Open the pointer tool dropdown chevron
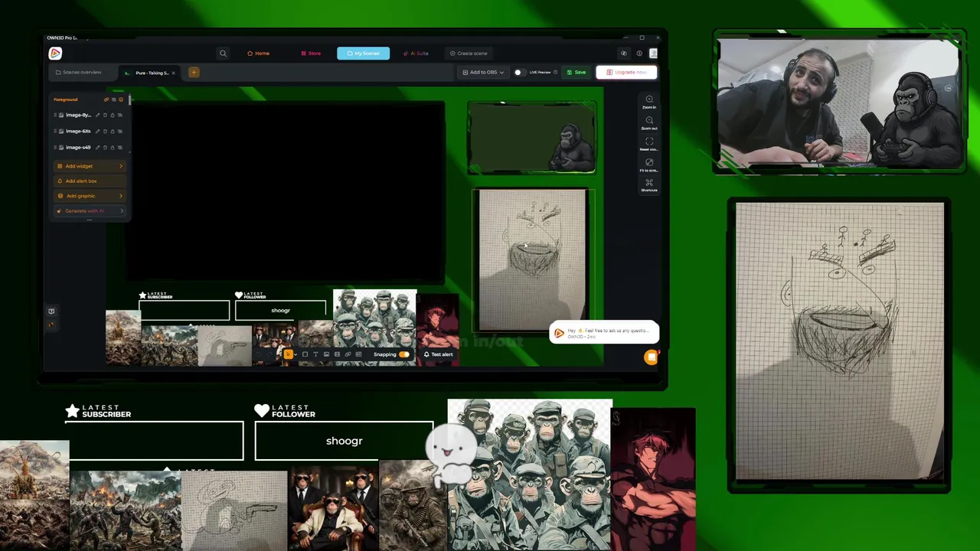Image resolution: width=980 pixels, height=551 pixels. point(296,354)
